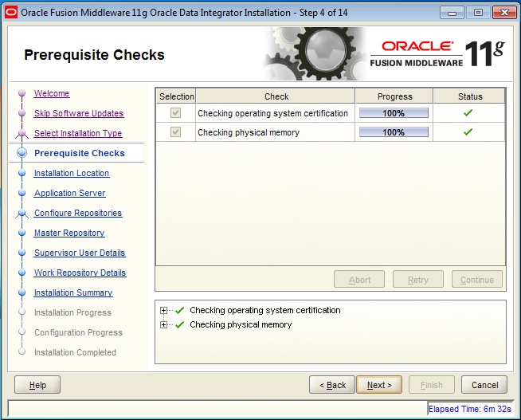Screen dimensions: 521x420
Task: Click the Supervisor User Details step bullet
Action: (x=22, y=253)
